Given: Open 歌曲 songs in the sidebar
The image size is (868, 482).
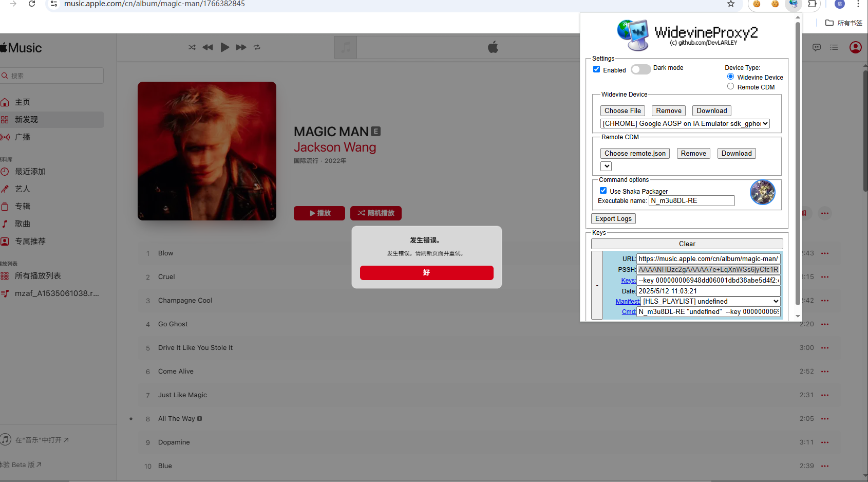Looking at the screenshot, I should tap(23, 224).
